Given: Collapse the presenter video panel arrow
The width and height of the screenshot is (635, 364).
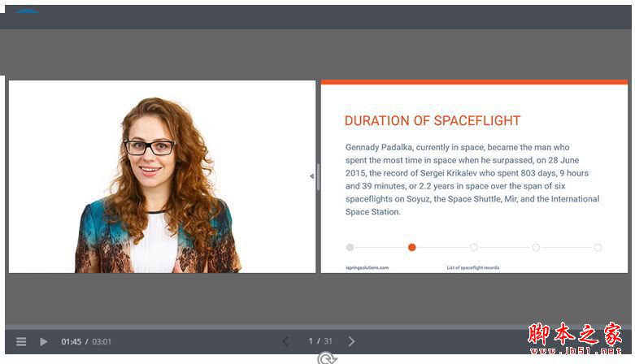Looking at the screenshot, I should click(311, 176).
